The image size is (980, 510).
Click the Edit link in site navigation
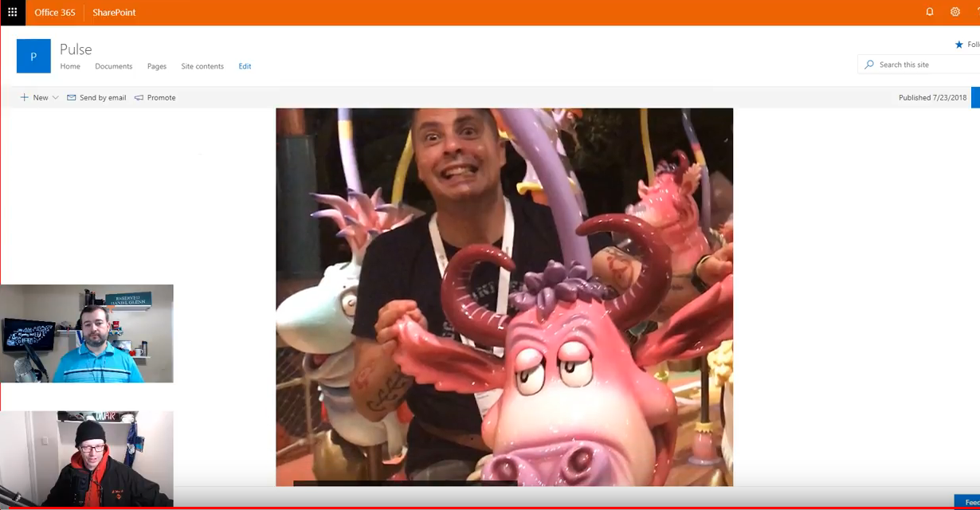245,66
